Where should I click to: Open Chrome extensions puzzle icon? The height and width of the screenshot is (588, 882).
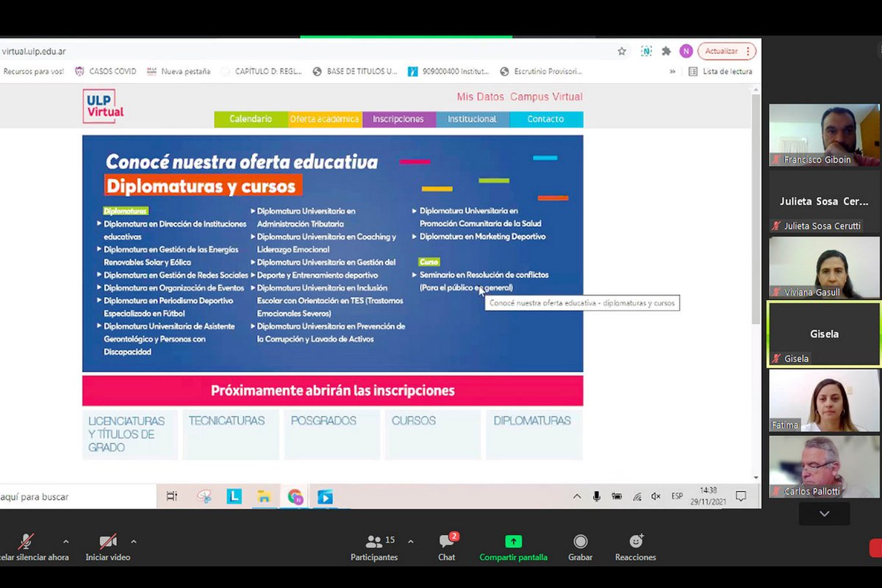tap(666, 51)
